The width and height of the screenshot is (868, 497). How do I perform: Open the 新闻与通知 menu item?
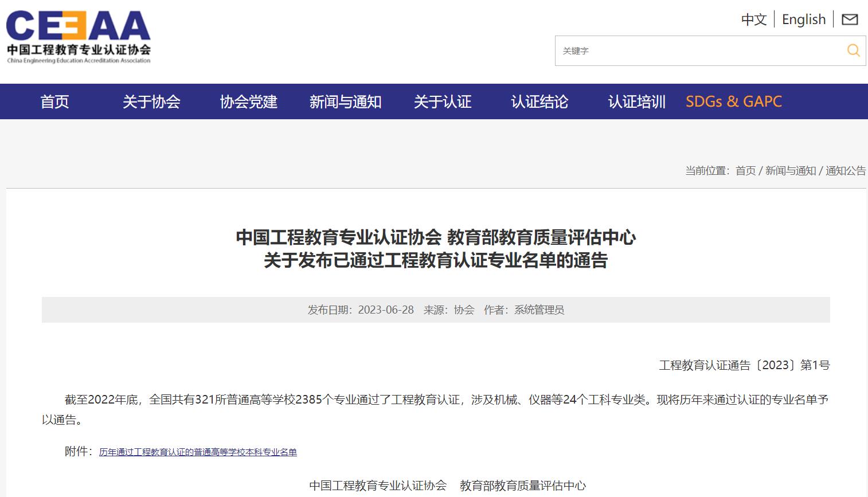pyautogui.click(x=345, y=101)
